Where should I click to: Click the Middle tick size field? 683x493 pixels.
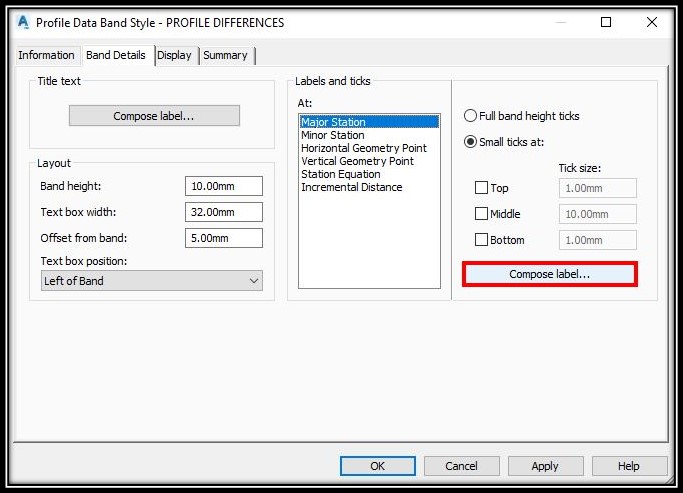598,214
